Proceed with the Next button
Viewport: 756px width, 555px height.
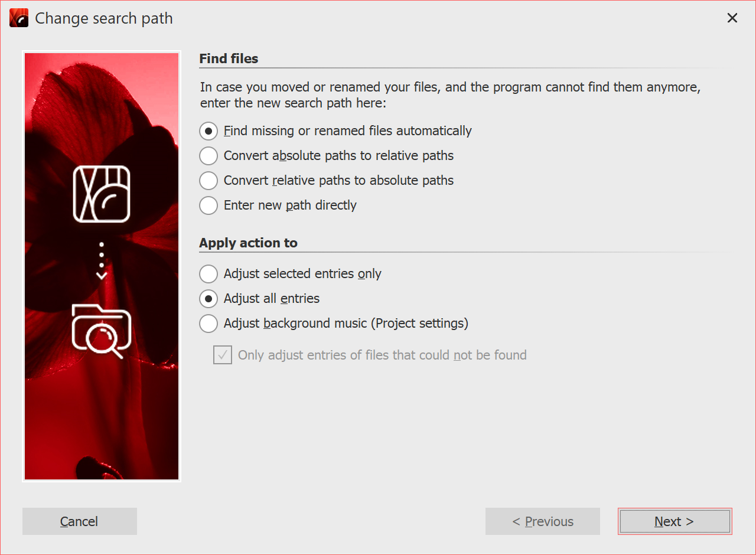[x=674, y=521]
